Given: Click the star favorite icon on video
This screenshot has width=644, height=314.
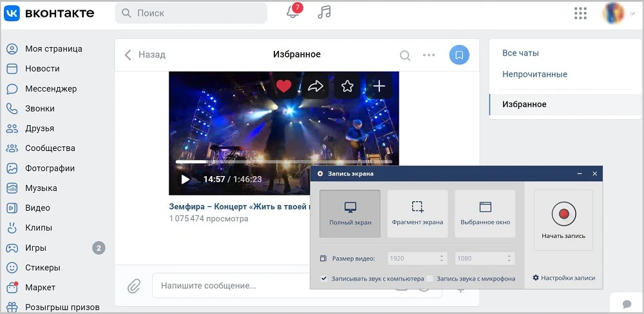Looking at the screenshot, I should click(347, 86).
